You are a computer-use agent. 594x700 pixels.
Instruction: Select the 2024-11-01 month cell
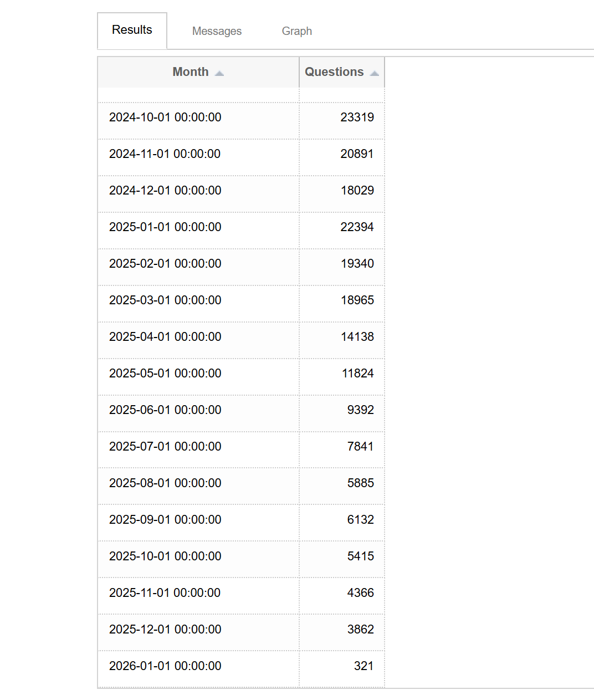165,154
